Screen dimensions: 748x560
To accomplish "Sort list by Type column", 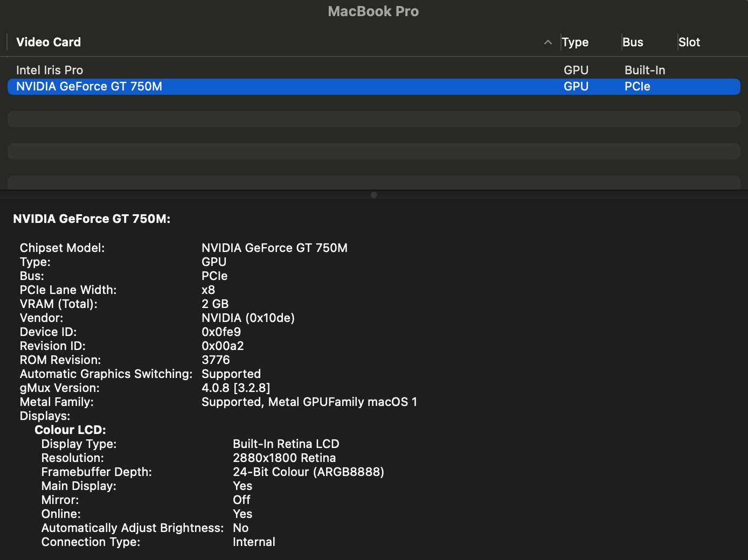I will [575, 42].
